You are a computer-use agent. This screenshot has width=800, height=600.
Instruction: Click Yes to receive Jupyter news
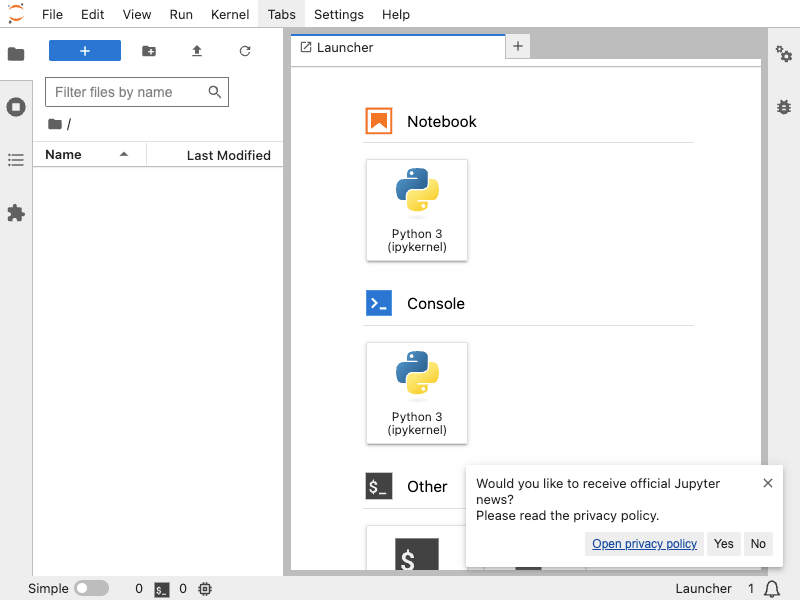click(723, 544)
